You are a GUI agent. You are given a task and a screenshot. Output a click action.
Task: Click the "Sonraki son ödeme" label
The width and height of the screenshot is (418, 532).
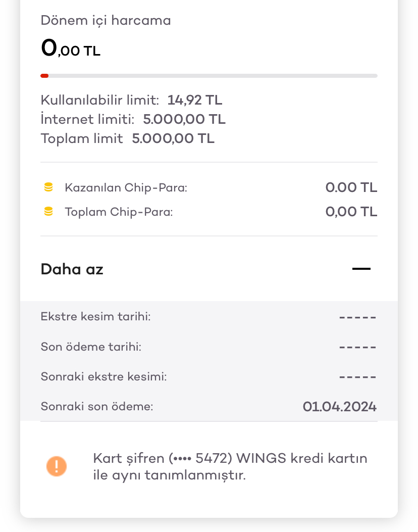click(96, 407)
